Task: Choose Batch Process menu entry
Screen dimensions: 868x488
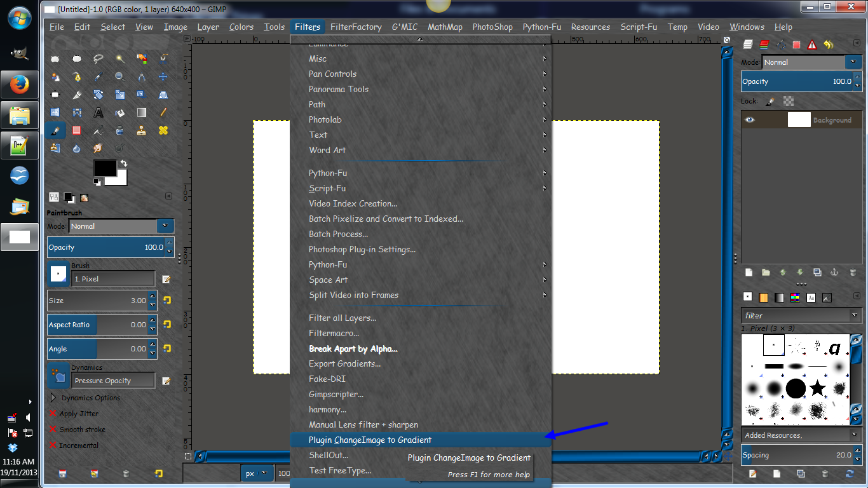Action: [x=421, y=234]
